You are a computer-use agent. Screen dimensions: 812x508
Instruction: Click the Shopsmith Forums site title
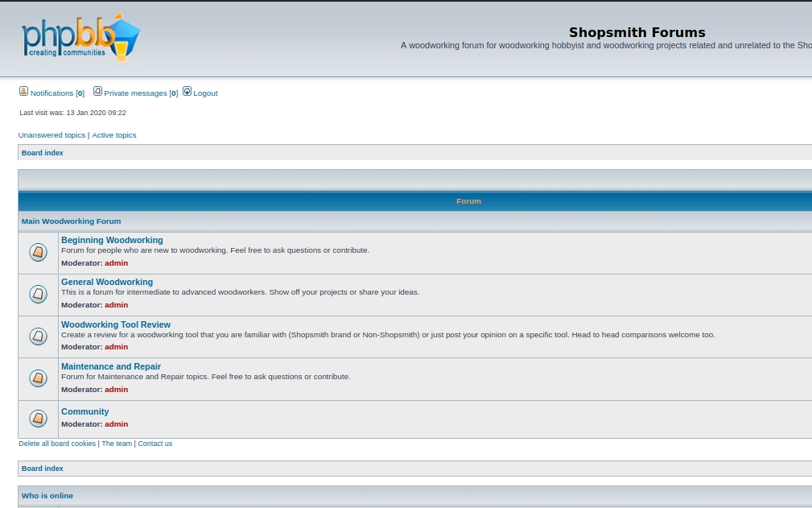coord(637,32)
